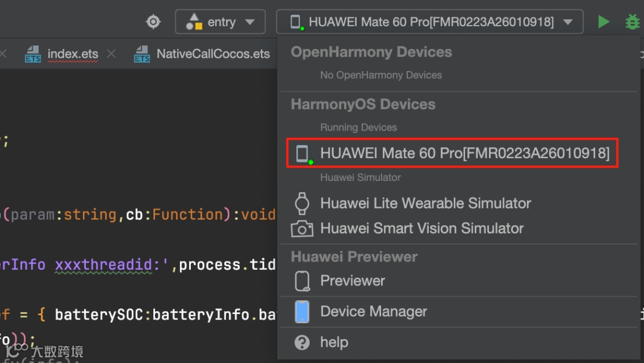This screenshot has height=363, width=644.
Task: Run the app with green play button
Action: (603, 21)
